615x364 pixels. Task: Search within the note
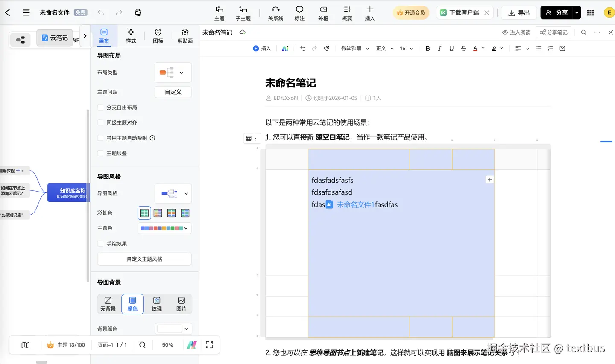coord(583,32)
